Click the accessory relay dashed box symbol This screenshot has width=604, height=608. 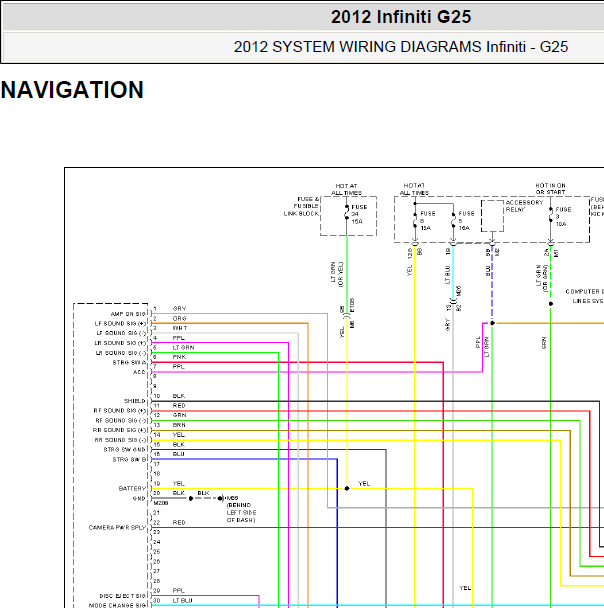point(492,216)
